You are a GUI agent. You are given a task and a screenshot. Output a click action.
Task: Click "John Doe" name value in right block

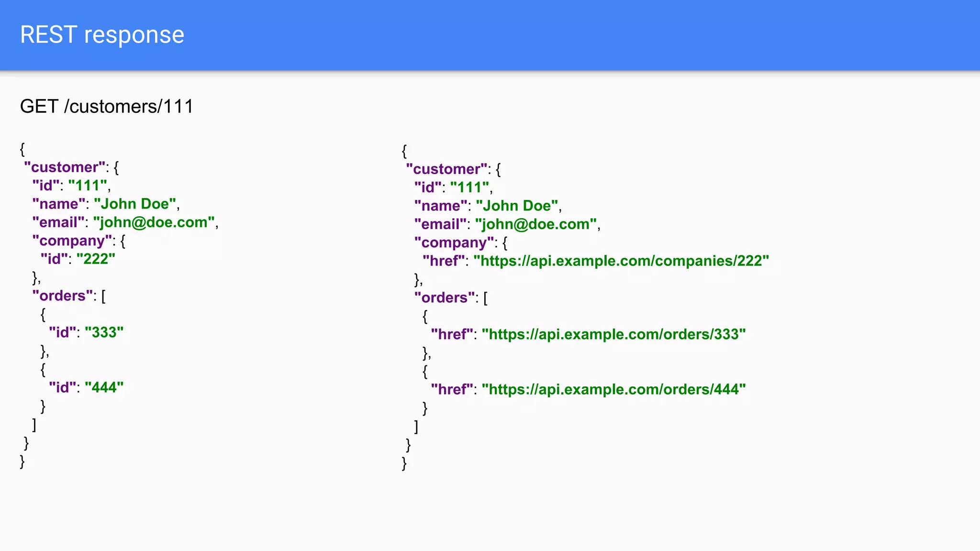click(517, 206)
